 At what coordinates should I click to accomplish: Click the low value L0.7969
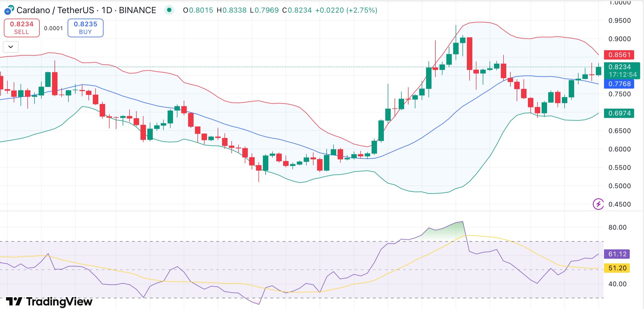[264, 10]
